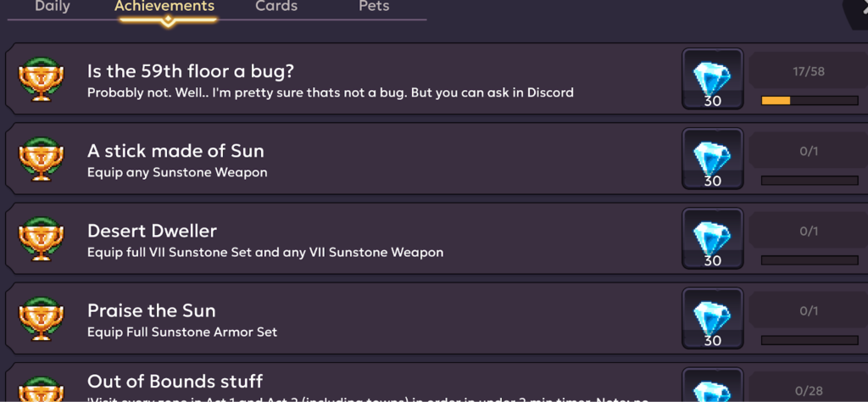
Task: Tap the gem reward for Desert Dweller
Action: click(x=712, y=239)
